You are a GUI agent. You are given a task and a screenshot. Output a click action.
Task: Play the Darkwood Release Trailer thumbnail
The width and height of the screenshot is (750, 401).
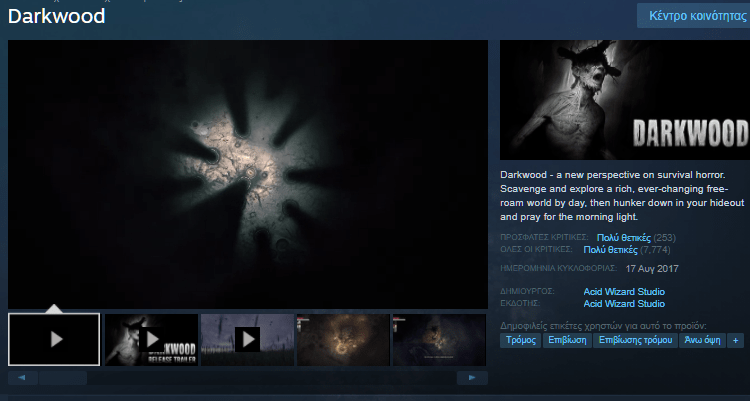click(151, 340)
